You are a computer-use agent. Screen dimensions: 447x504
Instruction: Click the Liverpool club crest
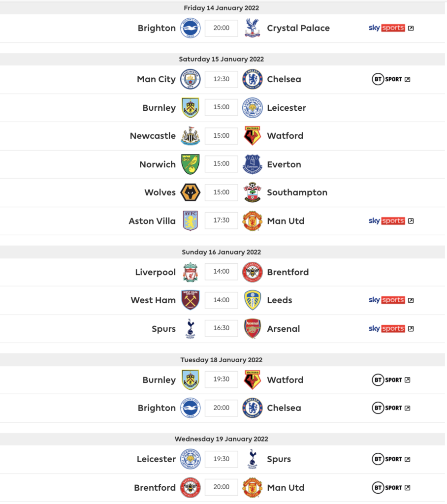[x=191, y=272]
